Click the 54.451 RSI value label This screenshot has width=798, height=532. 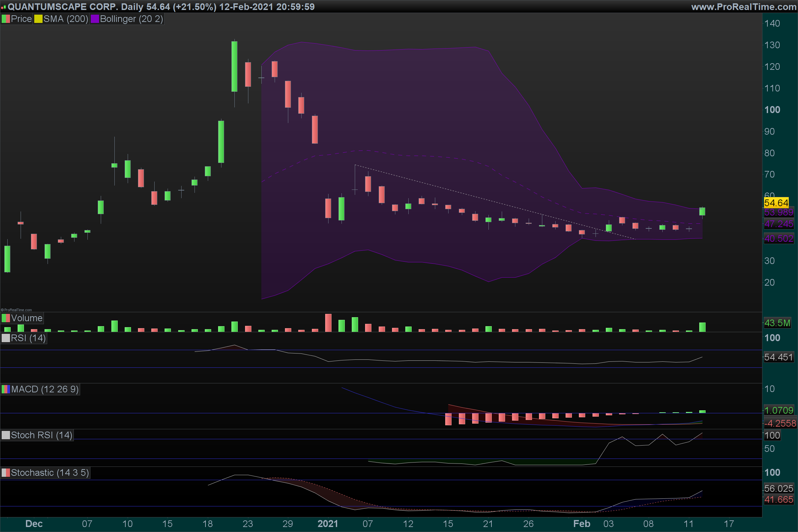tap(778, 357)
